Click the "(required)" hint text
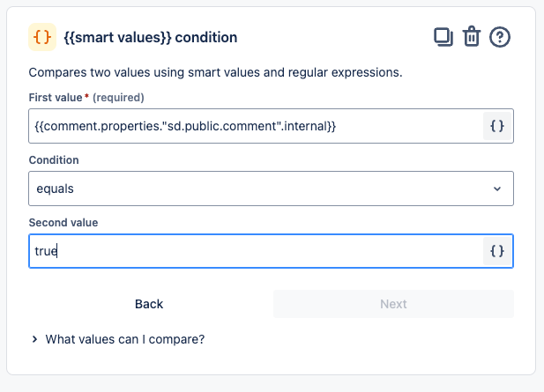Viewport: 544px width, 392px height. click(118, 97)
